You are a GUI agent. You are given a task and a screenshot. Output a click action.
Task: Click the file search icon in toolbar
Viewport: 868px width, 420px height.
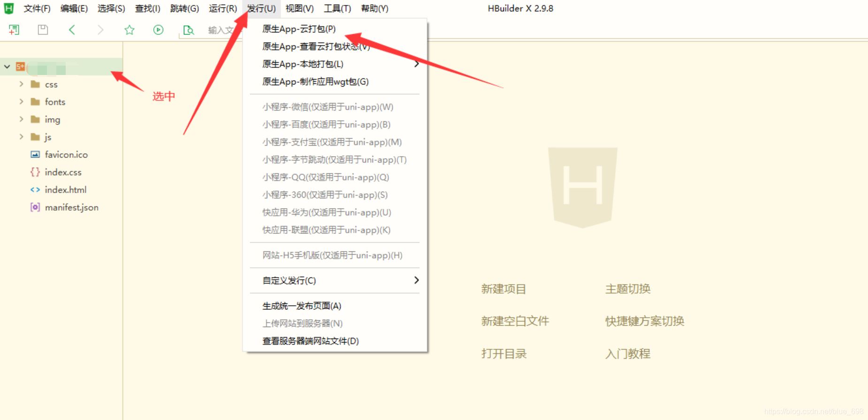click(x=189, y=30)
